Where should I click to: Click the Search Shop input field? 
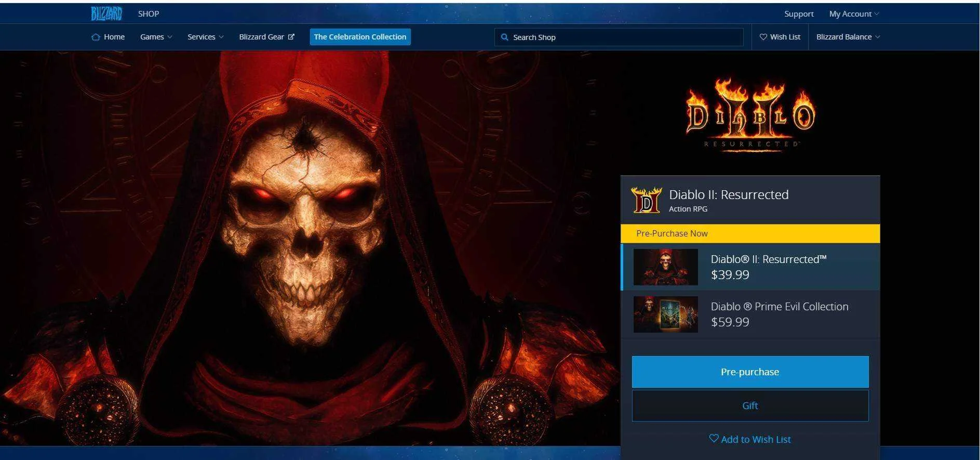click(x=619, y=37)
